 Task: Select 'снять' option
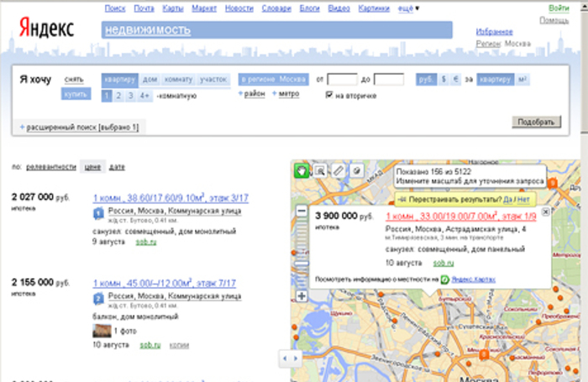74,80
